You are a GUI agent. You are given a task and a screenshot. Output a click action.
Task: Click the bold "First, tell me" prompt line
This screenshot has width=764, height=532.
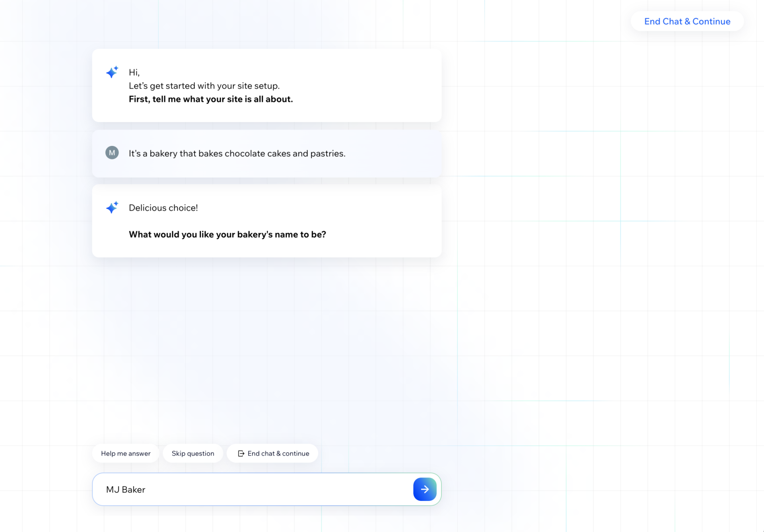(x=211, y=99)
